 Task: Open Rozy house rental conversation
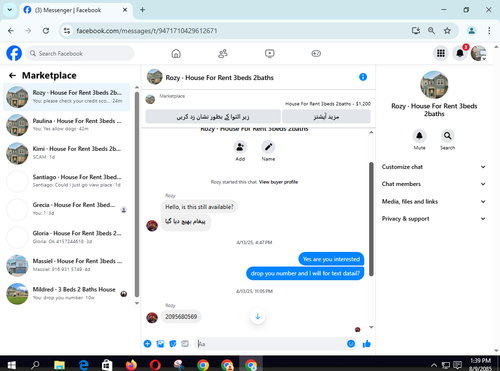(x=67, y=97)
